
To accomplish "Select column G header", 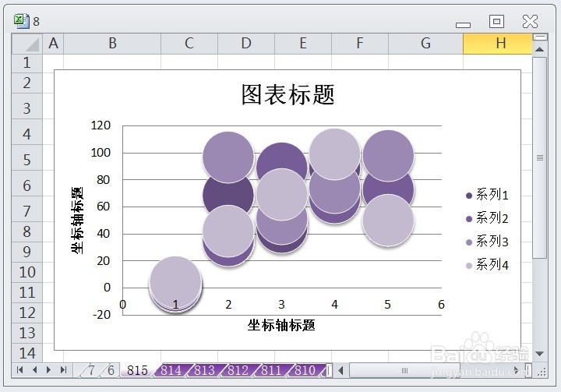I will click(425, 44).
